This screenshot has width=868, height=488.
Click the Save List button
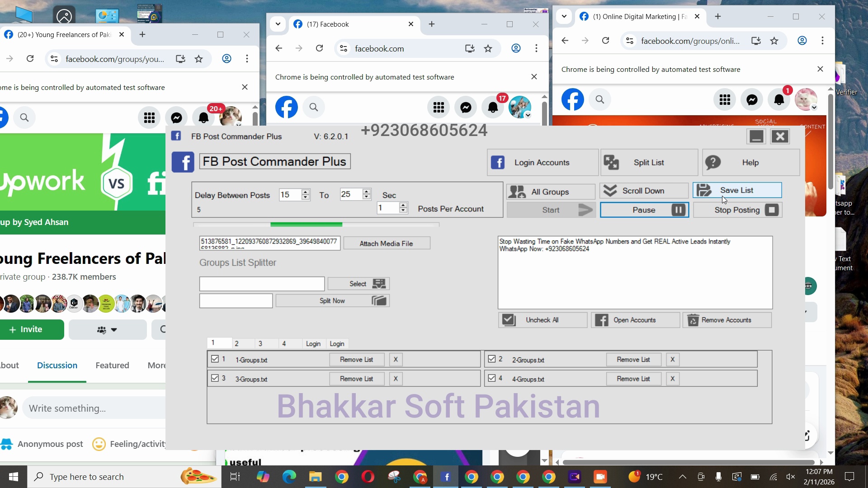[737, 190]
